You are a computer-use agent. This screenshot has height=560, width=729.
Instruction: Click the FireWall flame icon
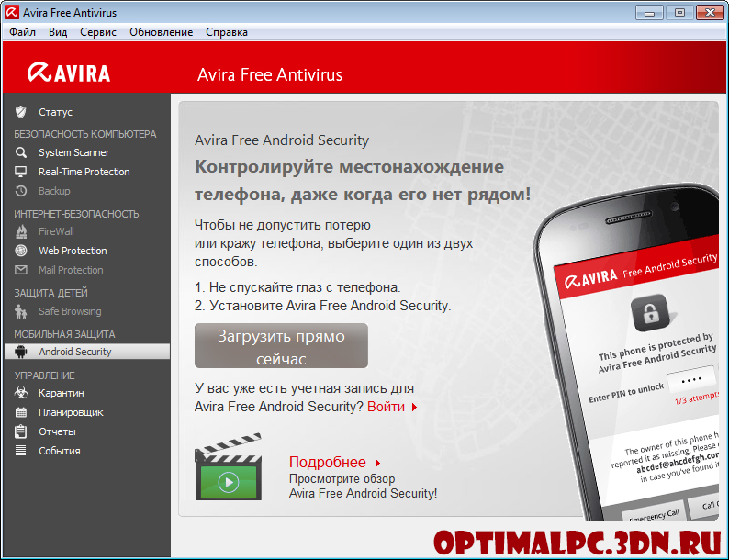click(x=21, y=231)
